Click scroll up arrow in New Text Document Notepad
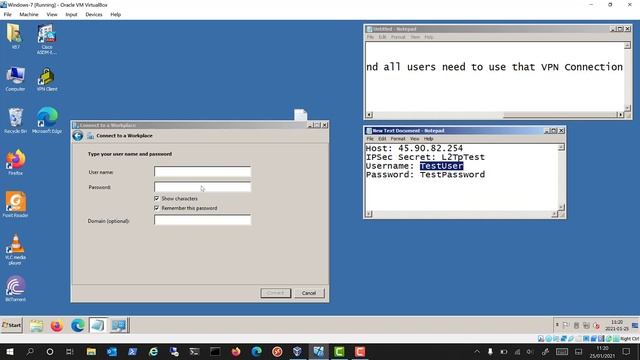 tap(561, 147)
